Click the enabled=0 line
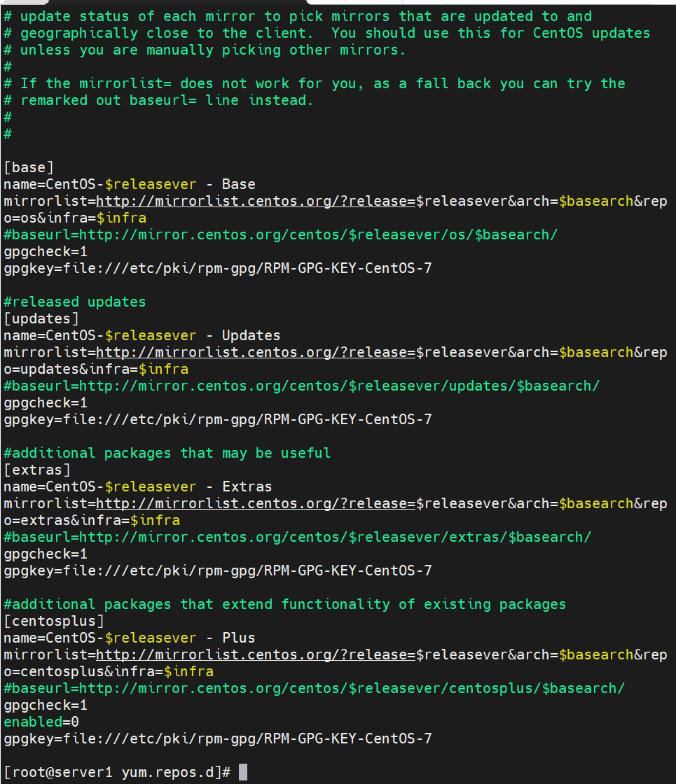The width and height of the screenshot is (676, 784). pyautogui.click(x=41, y=722)
